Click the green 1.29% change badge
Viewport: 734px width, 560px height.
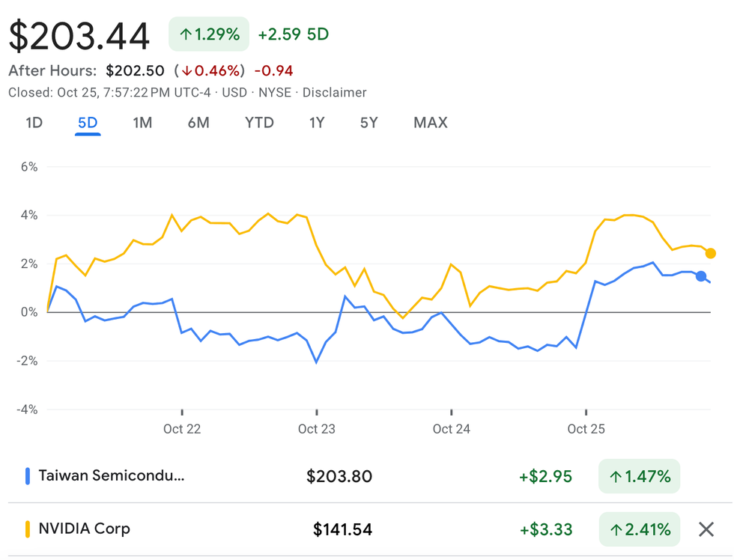209,34
